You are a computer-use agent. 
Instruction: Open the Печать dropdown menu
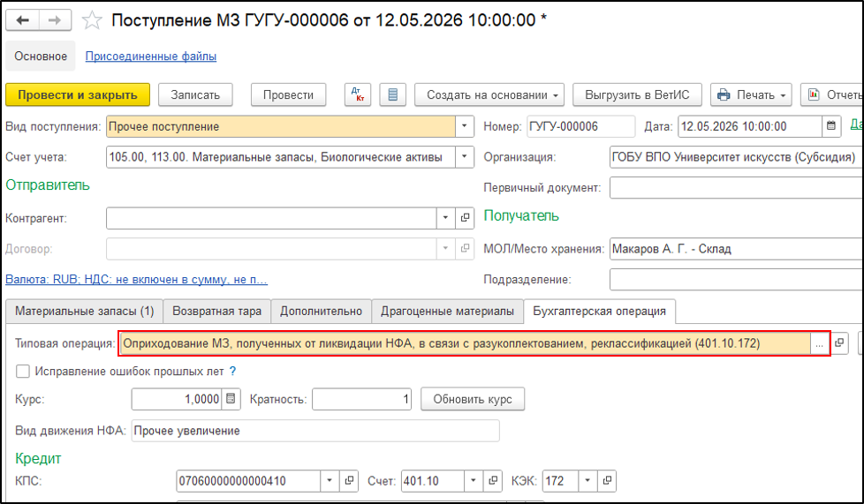click(751, 94)
